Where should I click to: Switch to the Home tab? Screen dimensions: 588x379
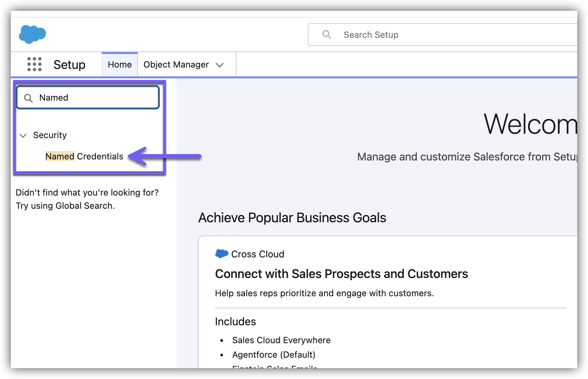pyautogui.click(x=120, y=65)
